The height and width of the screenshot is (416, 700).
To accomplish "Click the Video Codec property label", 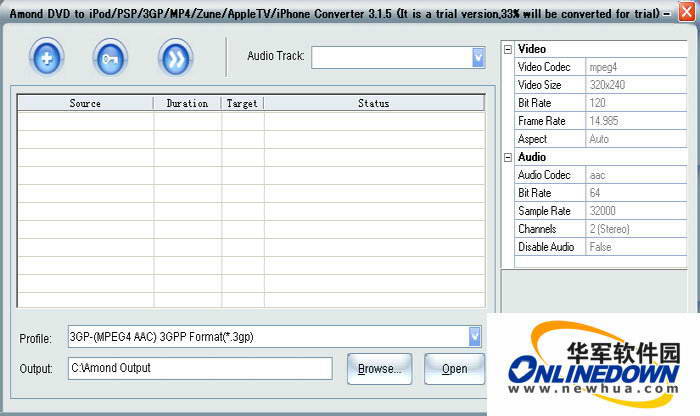I will tap(544, 67).
